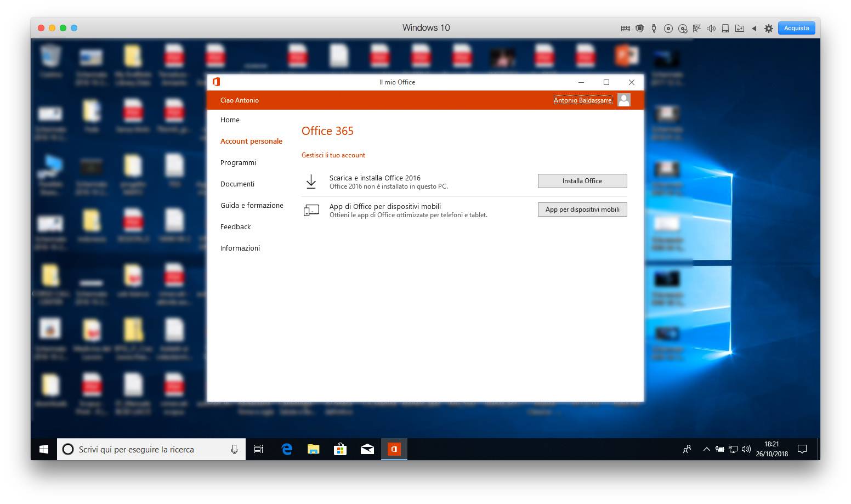Minimize the Il mio Office window
851x504 pixels.
point(581,82)
